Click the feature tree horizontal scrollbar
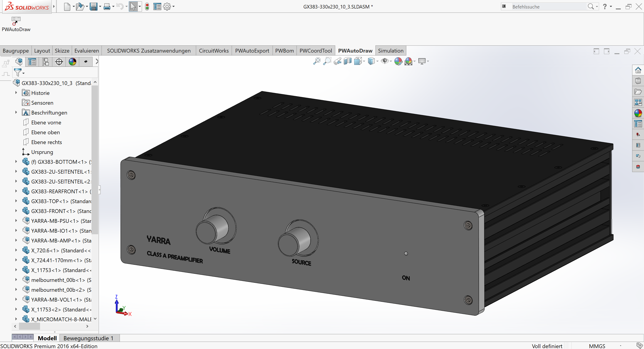Screen dimensions: 644x349 pyautogui.click(x=30, y=326)
